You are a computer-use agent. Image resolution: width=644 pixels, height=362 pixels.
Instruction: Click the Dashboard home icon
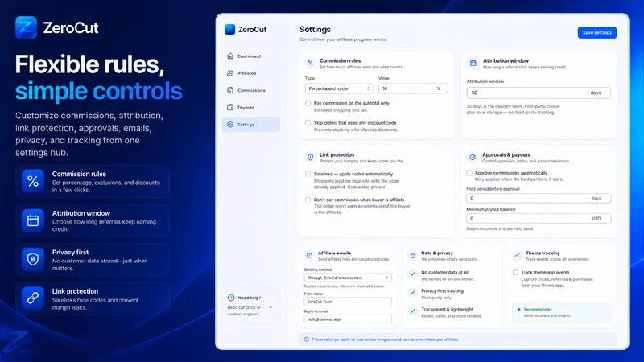[x=230, y=56]
